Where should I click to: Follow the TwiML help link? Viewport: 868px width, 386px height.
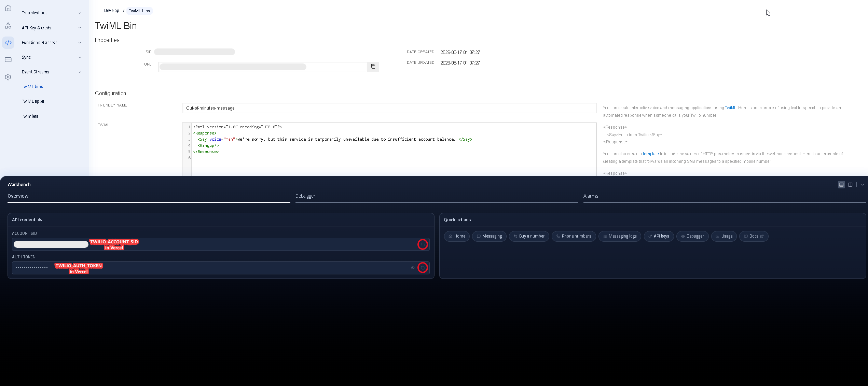coord(730,108)
